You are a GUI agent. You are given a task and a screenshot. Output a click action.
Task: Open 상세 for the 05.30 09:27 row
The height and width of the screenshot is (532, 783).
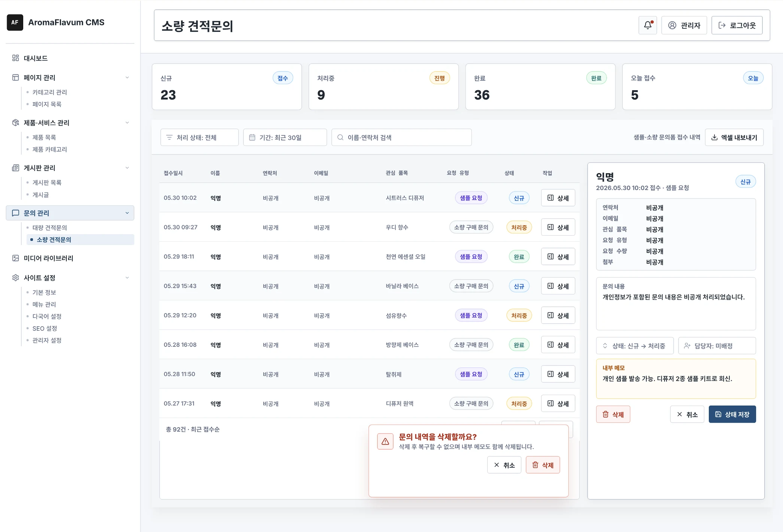558,227
